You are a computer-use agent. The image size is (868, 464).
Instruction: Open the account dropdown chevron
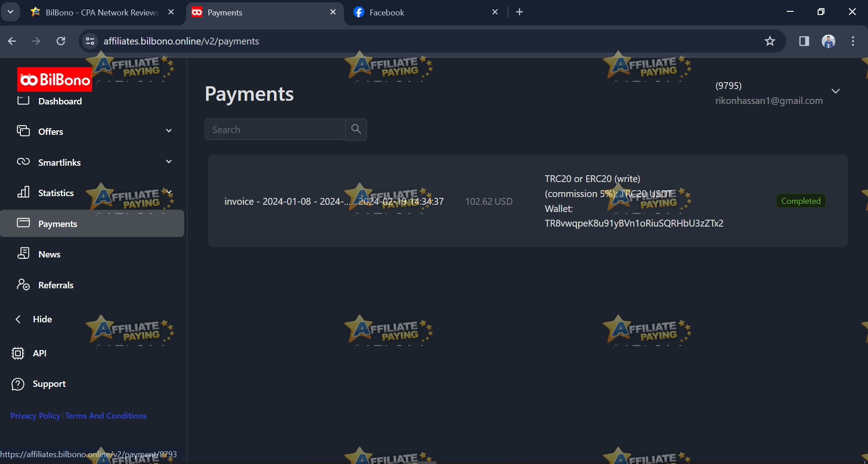(836, 91)
